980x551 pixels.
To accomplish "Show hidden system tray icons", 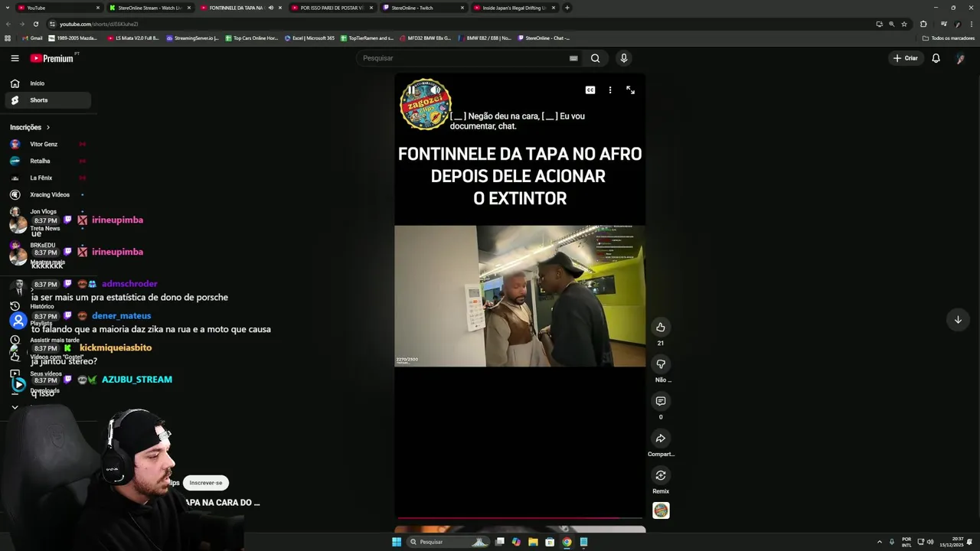I will click(x=879, y=542).
